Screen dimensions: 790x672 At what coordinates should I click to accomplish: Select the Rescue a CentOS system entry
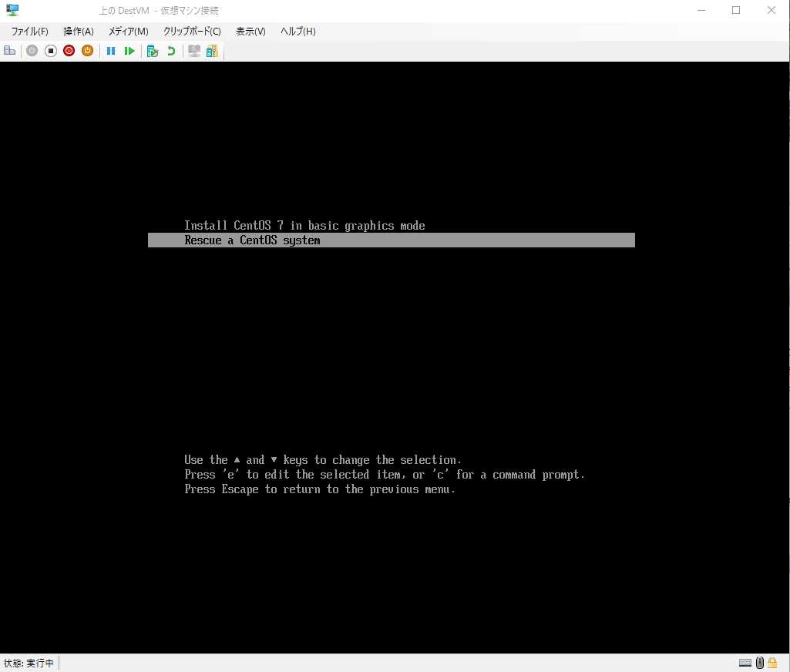point(251,240)
